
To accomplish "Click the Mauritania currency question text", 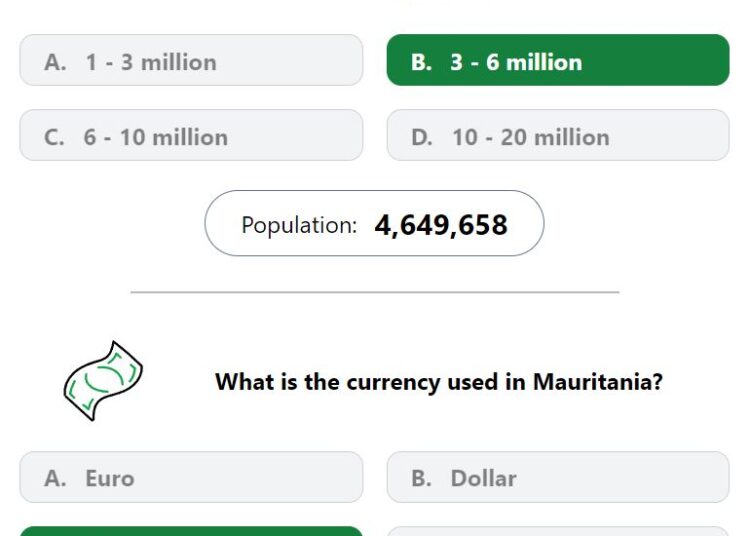I will point(439,382).
